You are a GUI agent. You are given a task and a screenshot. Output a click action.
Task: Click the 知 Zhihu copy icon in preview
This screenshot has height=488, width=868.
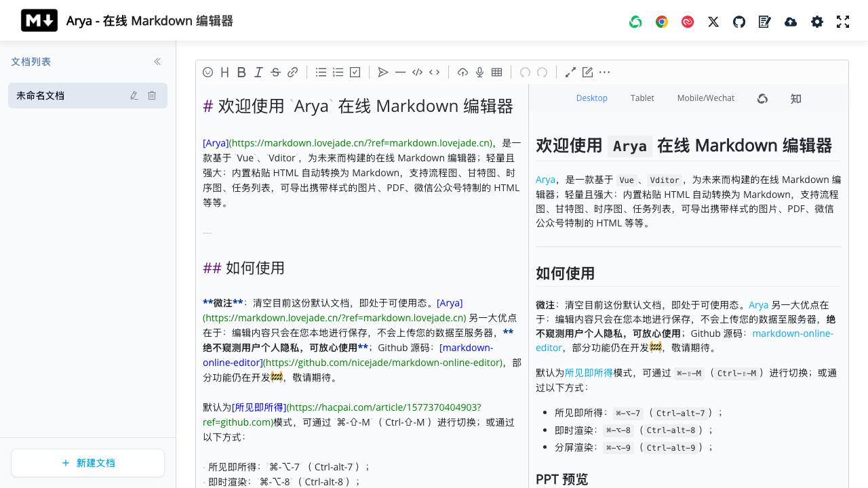click(795, 98)
